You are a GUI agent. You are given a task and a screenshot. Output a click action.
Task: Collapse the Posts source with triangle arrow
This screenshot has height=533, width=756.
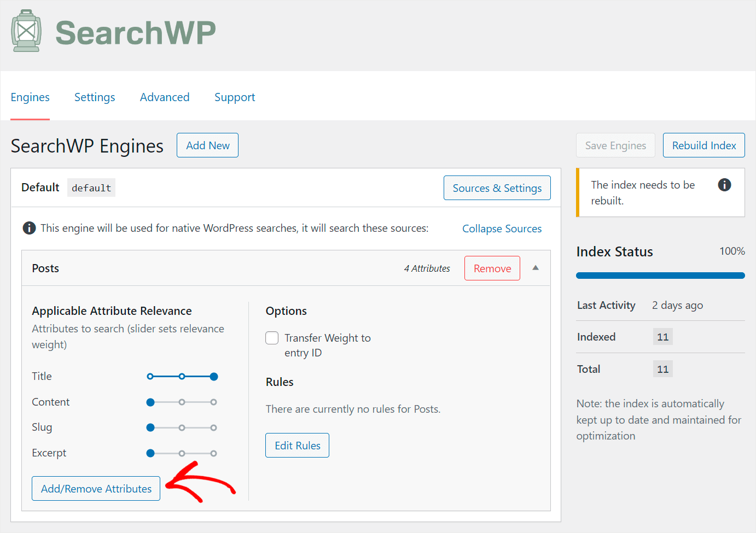pos(536,268)
